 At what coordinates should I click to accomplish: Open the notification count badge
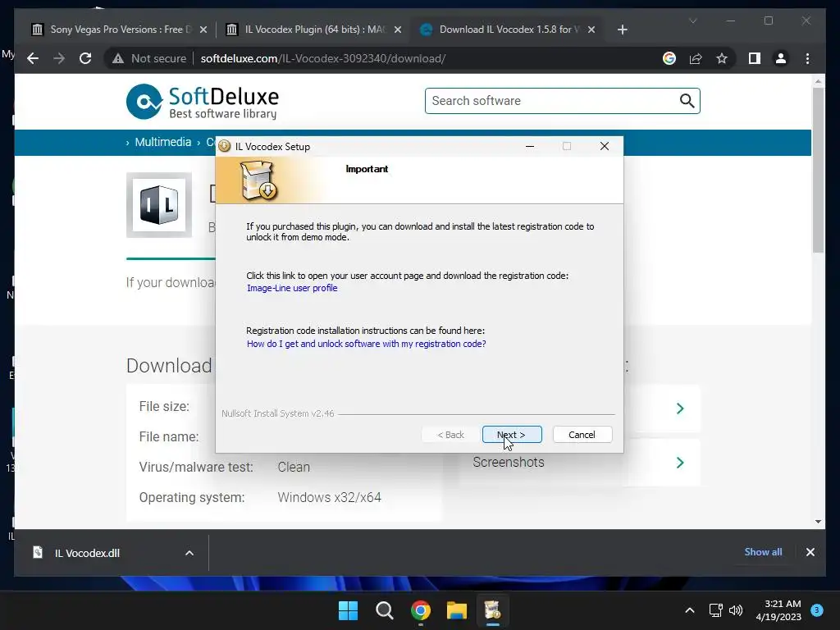click(x=816, y=609)
